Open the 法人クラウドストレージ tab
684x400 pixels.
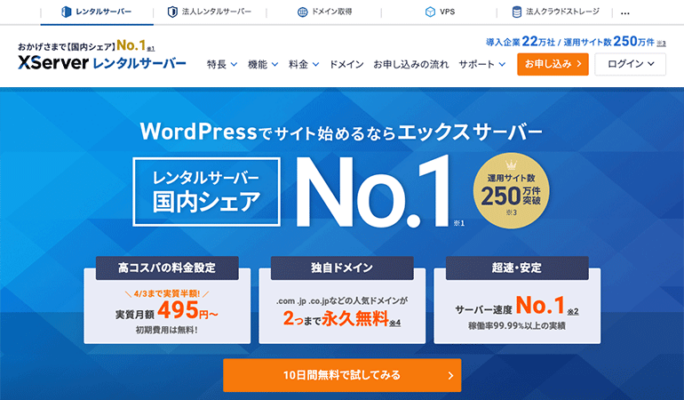coord(555,12)
